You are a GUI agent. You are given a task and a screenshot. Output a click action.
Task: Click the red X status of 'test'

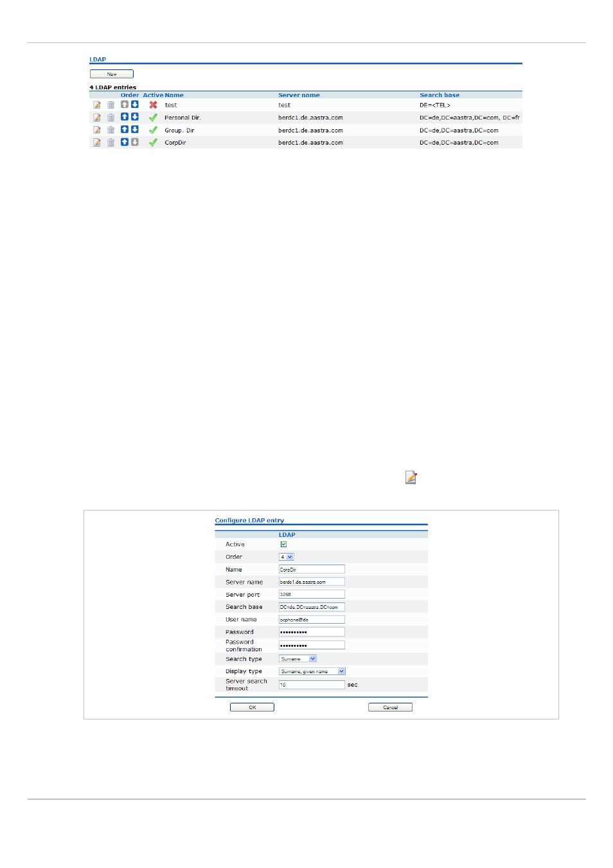pos(153,105)
